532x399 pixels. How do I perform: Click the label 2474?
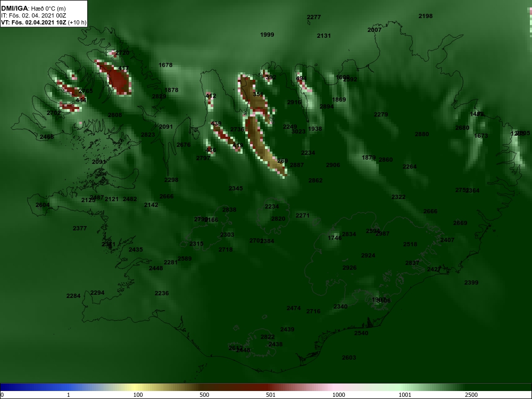click(x=294, y=308)
